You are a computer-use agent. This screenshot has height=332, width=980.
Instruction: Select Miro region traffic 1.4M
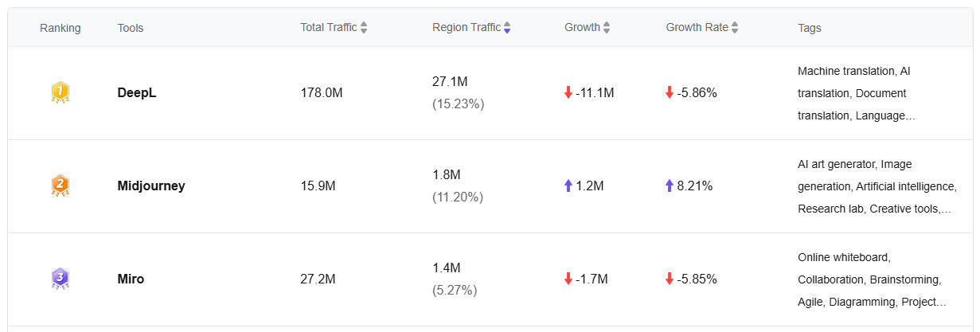(x=447, y=268)
